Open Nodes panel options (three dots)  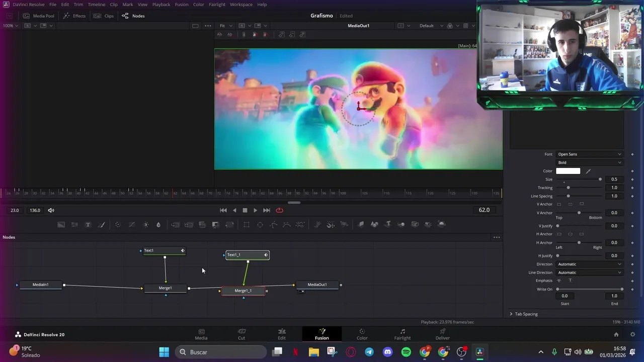coord(497,237)
